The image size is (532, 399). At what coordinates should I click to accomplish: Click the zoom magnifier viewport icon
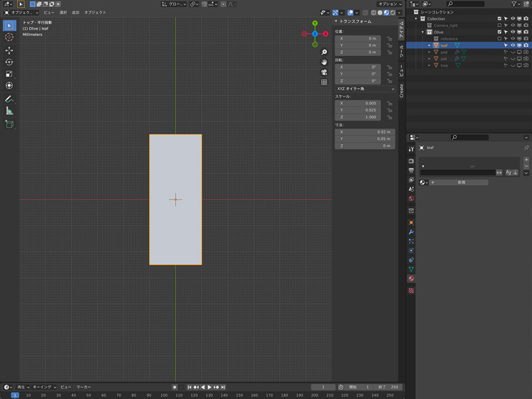[x=324, y=53]
